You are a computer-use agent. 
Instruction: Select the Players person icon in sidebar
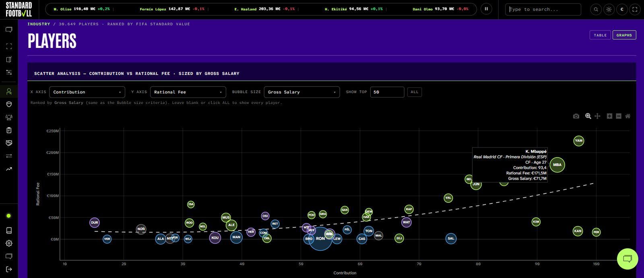9,91
